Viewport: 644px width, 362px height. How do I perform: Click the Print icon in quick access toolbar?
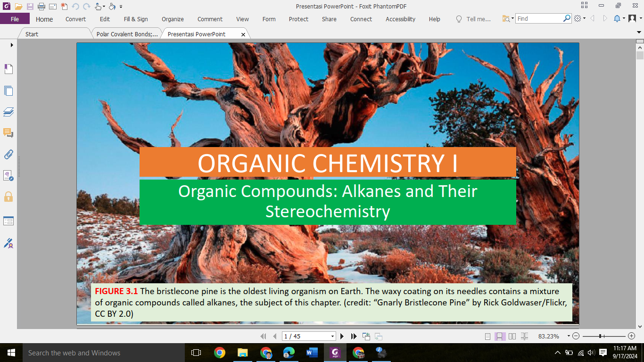coord(41,7)
